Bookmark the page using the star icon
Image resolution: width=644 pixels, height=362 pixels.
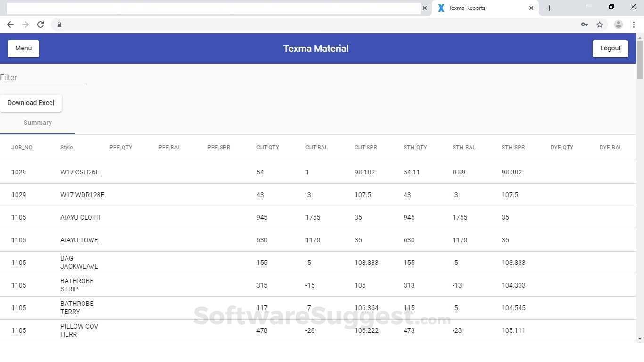pos(600,24)
